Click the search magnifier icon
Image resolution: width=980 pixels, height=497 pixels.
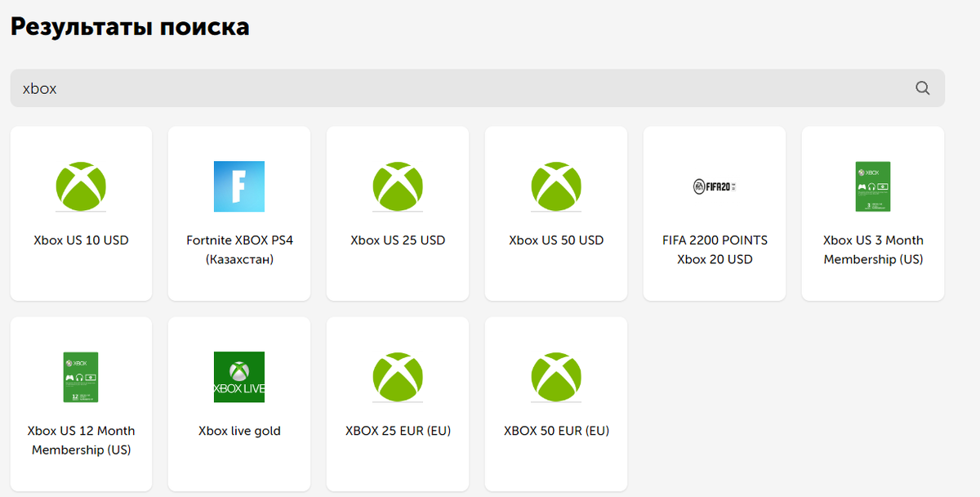click(922, 87)
